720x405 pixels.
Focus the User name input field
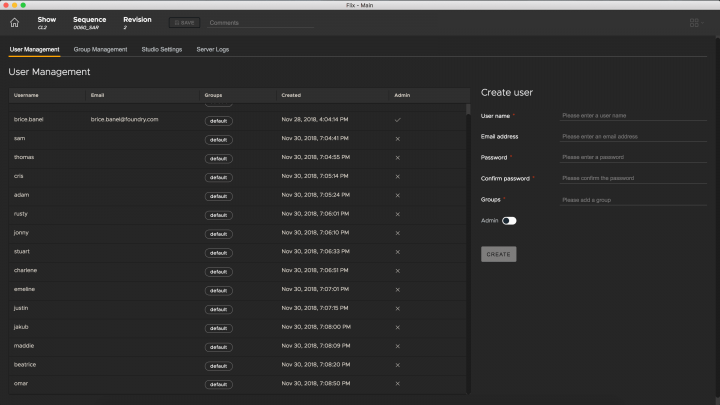(610, 116)
